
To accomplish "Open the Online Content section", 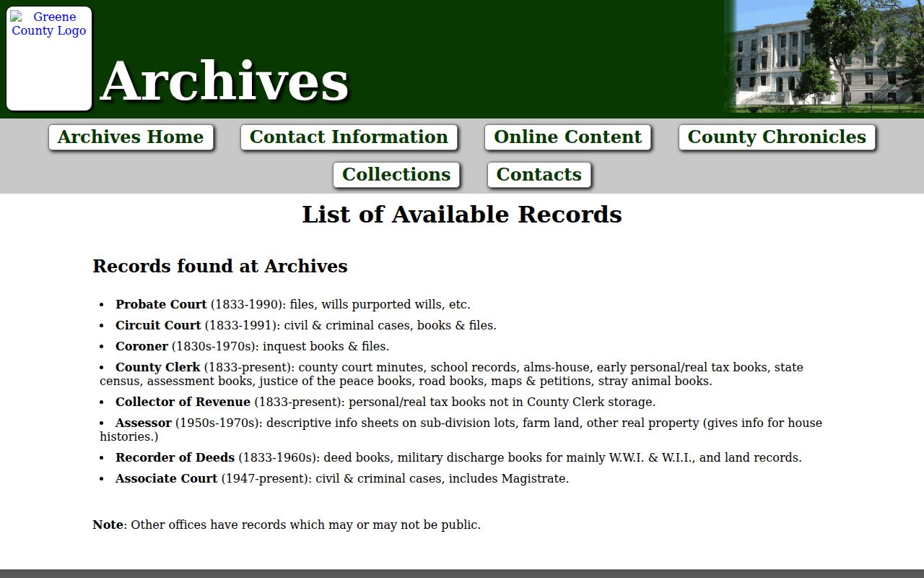I will click(x=567, y=137).
